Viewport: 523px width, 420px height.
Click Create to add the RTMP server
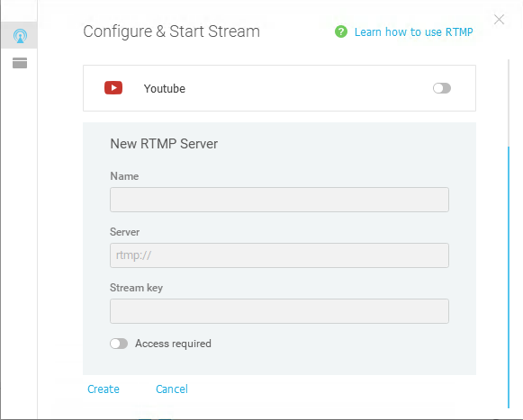(x=104, y=389)
